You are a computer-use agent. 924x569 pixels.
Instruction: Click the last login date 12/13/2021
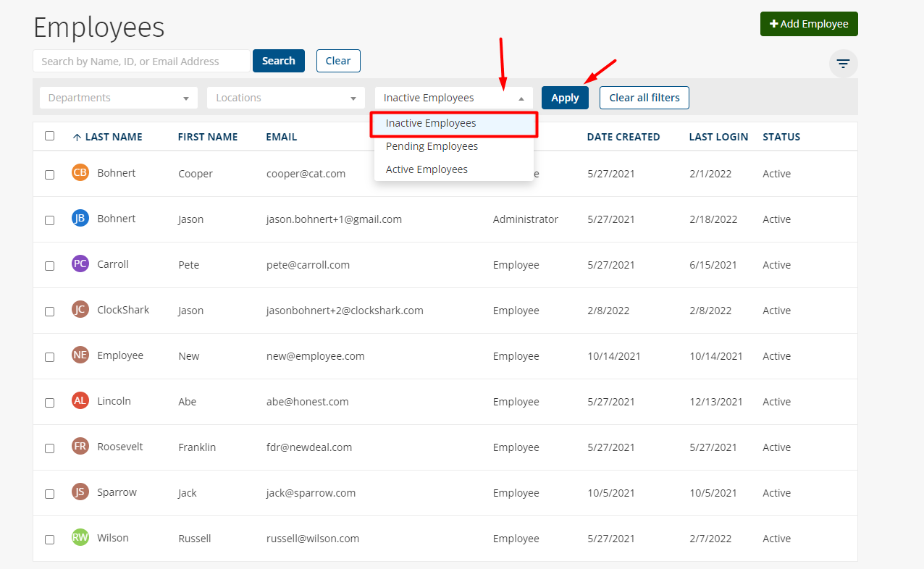click(716, 402)
